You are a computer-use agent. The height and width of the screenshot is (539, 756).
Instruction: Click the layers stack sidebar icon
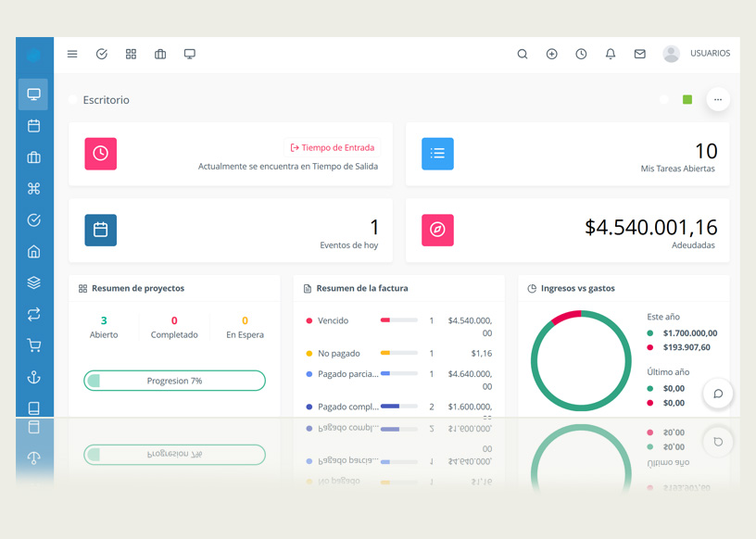(x=34, y=282)
